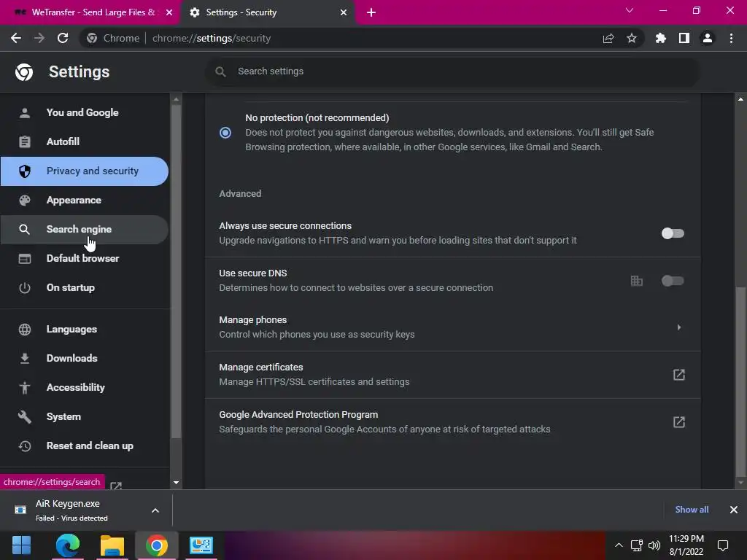Expand Manage phones arrow

pos(679,327)
